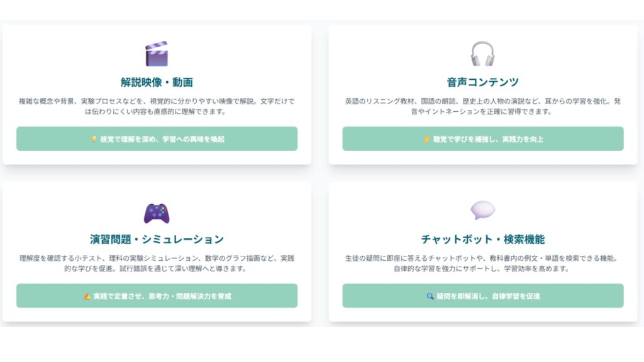
Task: Click the 視覚で理解を深め green banner
Action: click(x=157, y=139)
